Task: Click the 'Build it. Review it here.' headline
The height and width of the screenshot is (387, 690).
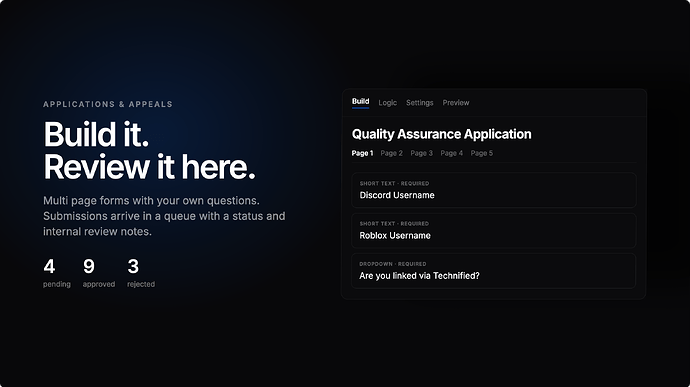Action: 149,151
